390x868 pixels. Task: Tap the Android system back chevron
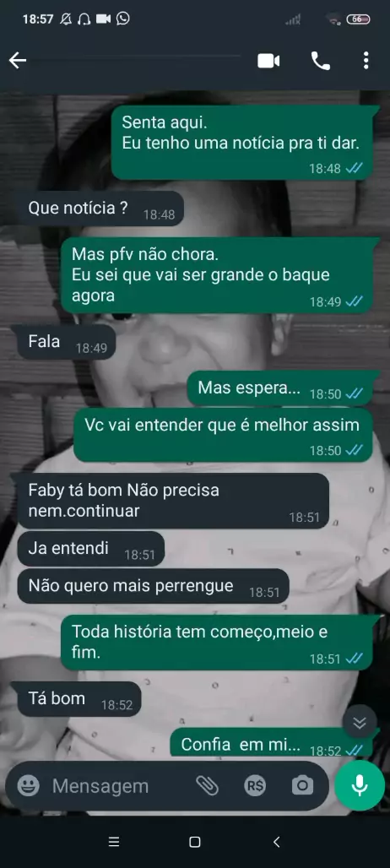pyautogui.click(x=277, y=842)
